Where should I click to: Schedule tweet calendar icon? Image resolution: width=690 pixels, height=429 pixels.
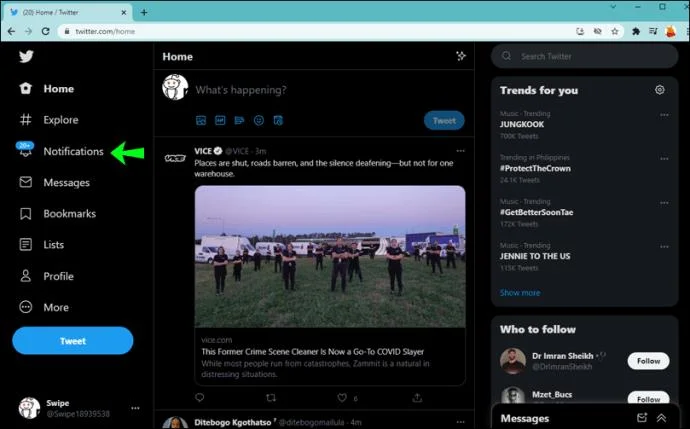(278, 120)
